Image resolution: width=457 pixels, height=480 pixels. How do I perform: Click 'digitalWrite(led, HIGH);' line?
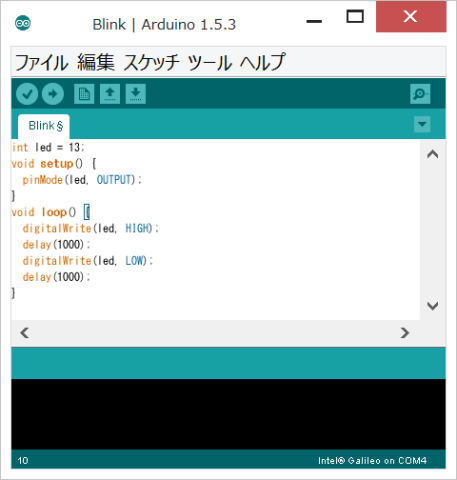pyautogui.click(x=91, y=228)
